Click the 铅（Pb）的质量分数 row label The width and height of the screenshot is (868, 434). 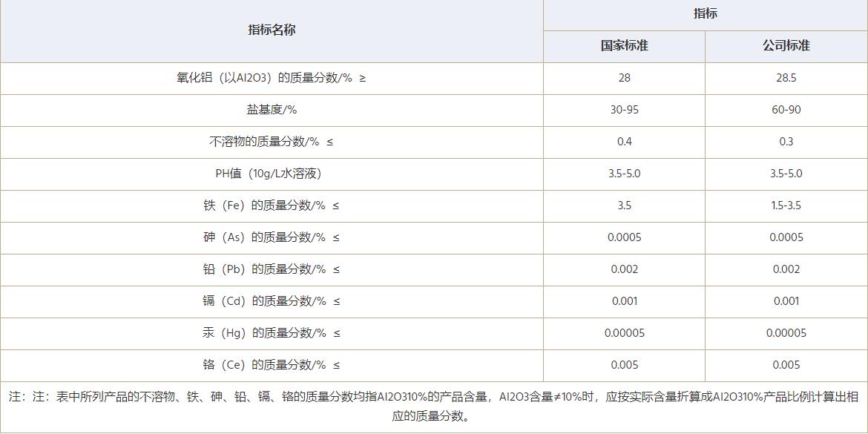point(272,269)
